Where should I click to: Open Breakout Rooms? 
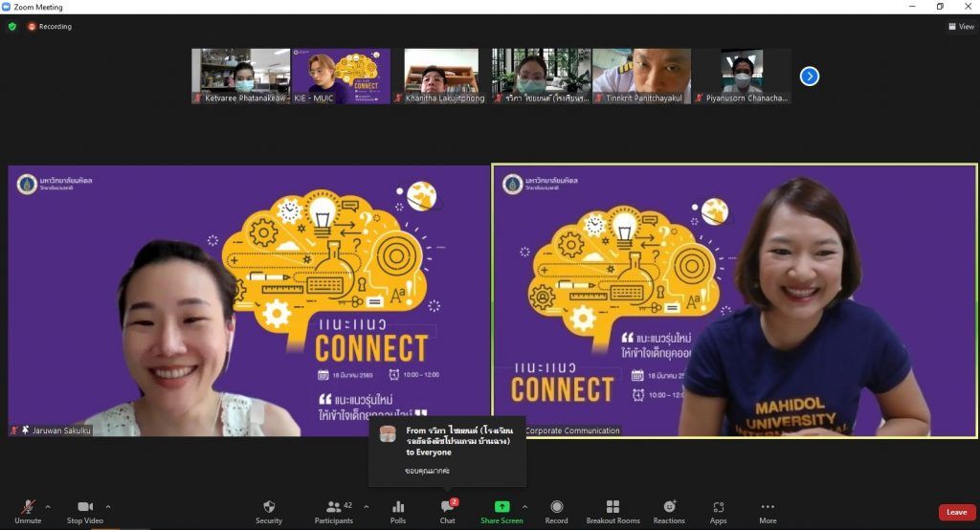click(612, 511)
